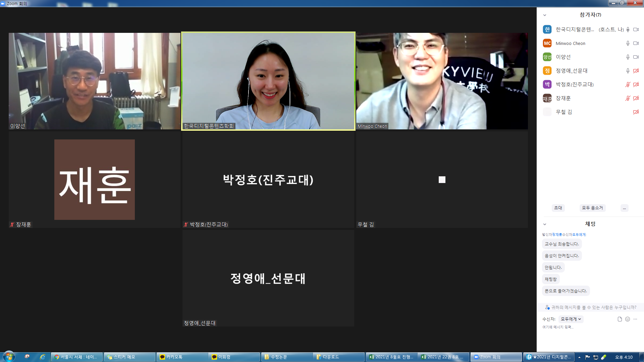Toggle host's own camera icon in participants
The image size is (644, 362).
click(x=636, y=29)
